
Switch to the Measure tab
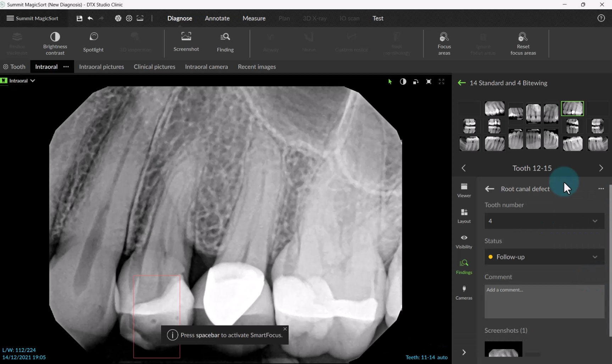click(254, 18)
